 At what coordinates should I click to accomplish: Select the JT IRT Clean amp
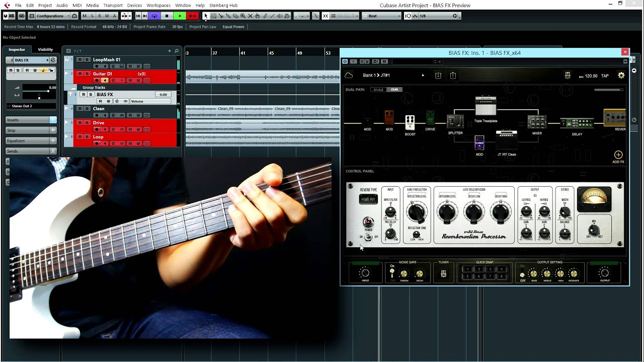[506, 140]
